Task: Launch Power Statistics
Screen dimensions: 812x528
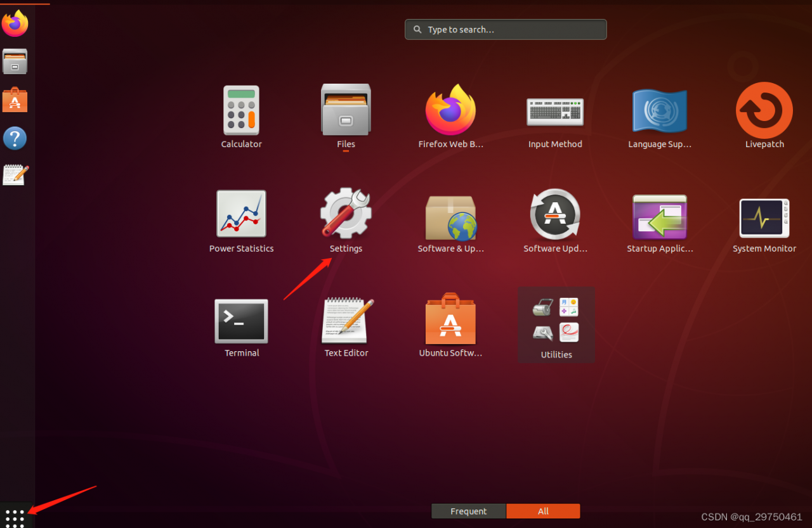Action: 241,214
